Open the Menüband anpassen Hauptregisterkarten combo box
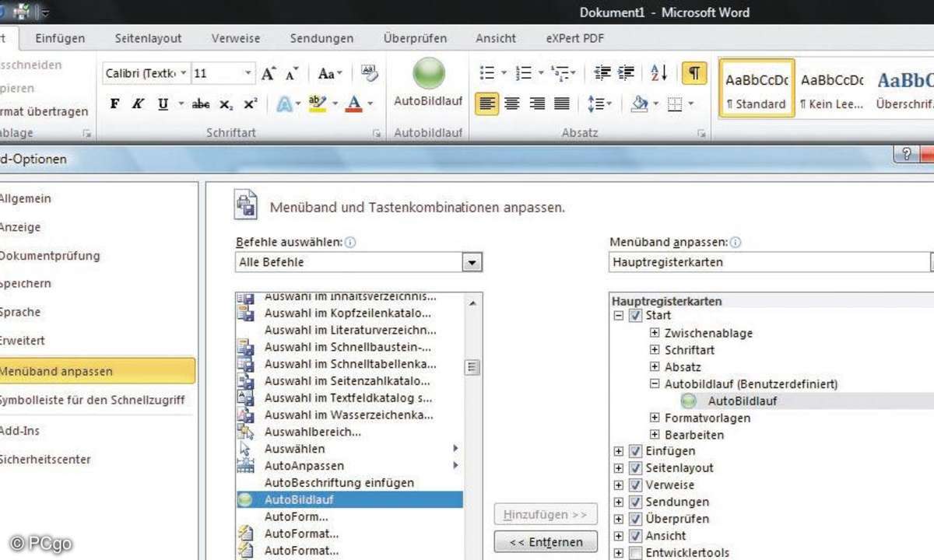This screenshot has width=934, height=560. click(x=771, y=262)
